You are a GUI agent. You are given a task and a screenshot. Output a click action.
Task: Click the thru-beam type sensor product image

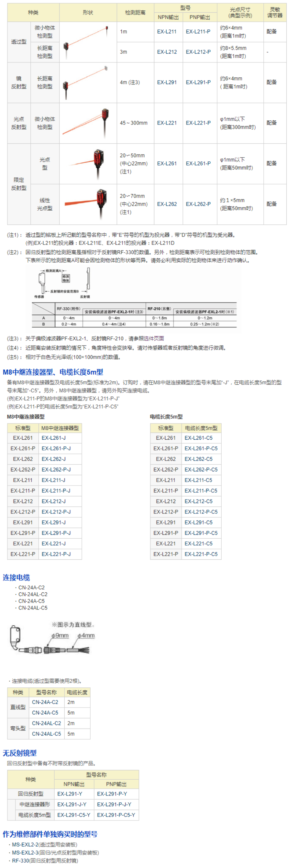(88, 42)
